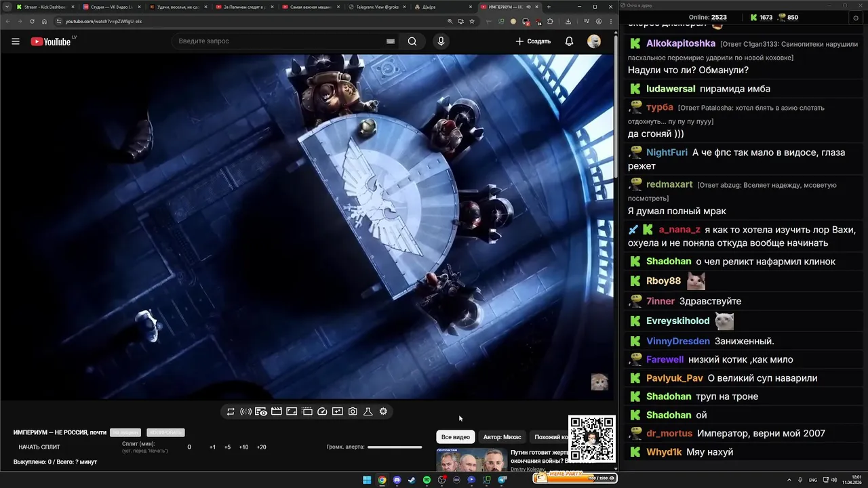The height and width of the screenshot is (488, 868).
Task: Open the Windows Start button
Action: click(x=367, y=480)
